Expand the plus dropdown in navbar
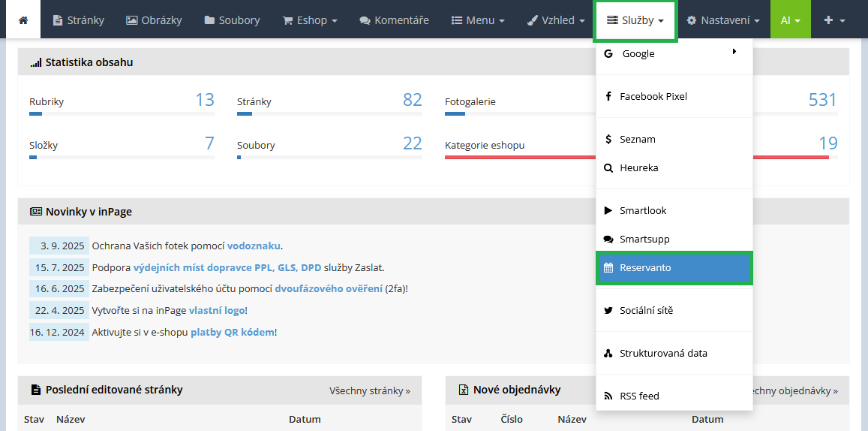This screenshot has height=431, width=868. pos(834,20)
